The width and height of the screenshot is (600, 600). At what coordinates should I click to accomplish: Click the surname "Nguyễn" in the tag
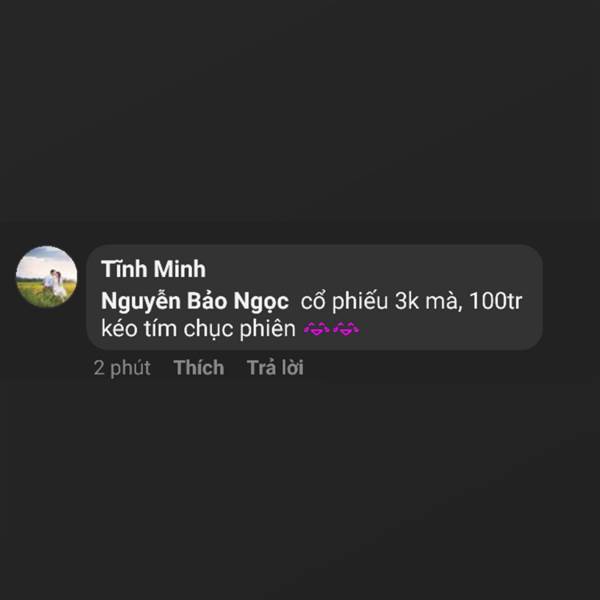141,302
